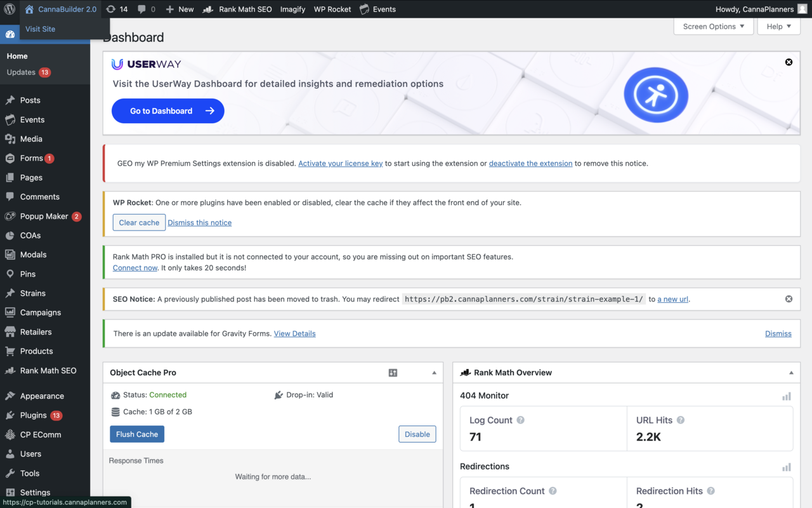
Task: Click URL Hits help icon
Action: click(681, 420)
